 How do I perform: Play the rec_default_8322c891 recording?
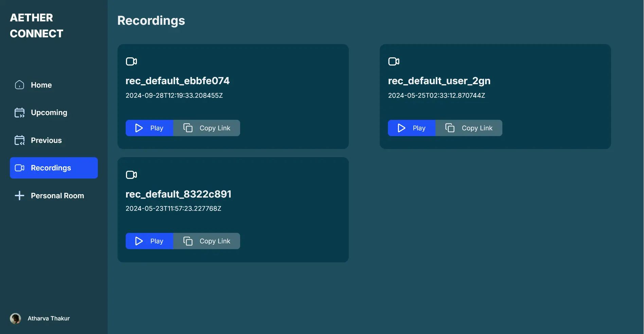[x=149, y=241]
